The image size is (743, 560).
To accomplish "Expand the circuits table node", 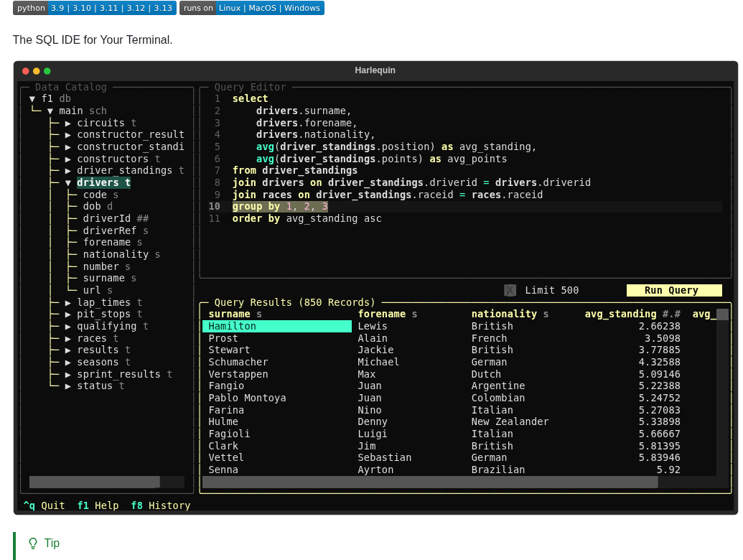I will pyautogui.click(x=68, y=123).
